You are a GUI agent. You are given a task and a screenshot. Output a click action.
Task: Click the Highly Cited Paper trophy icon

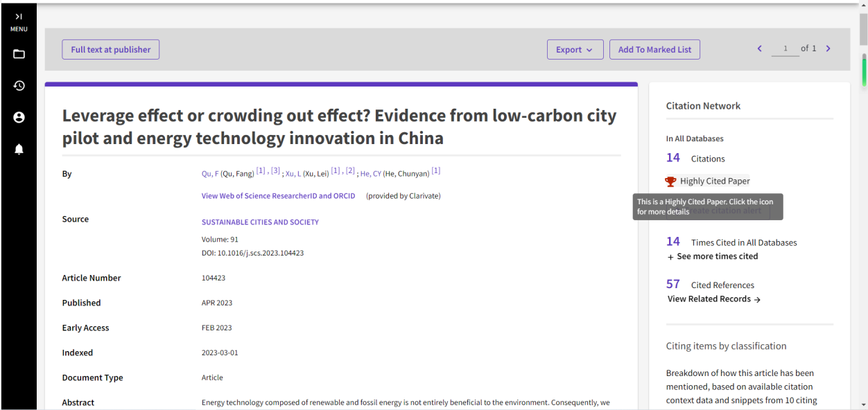[670, 181]
